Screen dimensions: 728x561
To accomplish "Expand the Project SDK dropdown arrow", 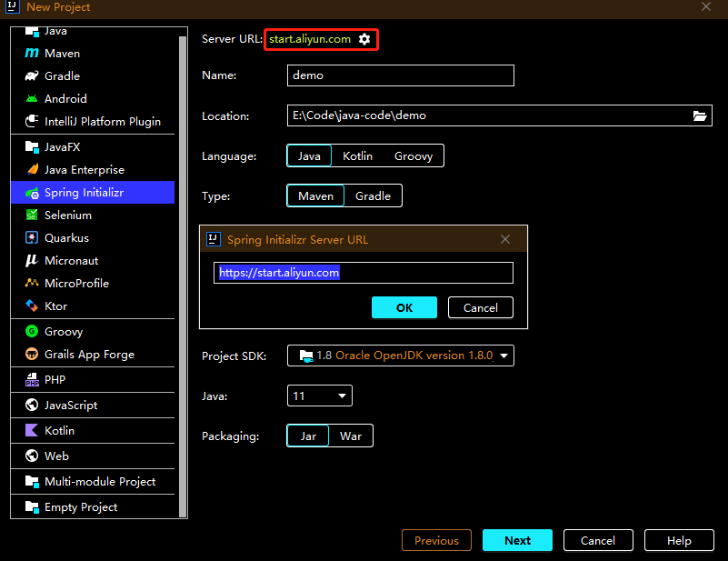I will click(504, 356).
